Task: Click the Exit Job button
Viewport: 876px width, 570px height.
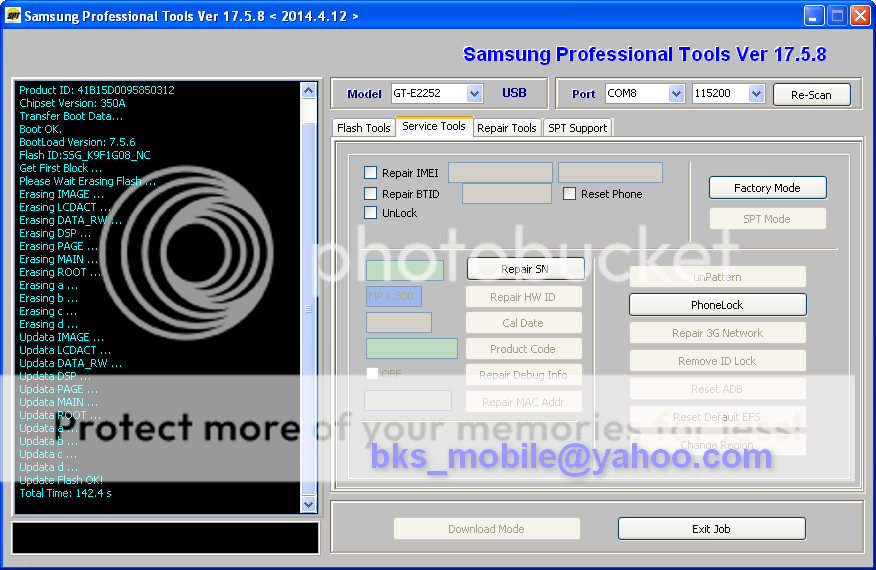Action: click(x=711, y=529)
